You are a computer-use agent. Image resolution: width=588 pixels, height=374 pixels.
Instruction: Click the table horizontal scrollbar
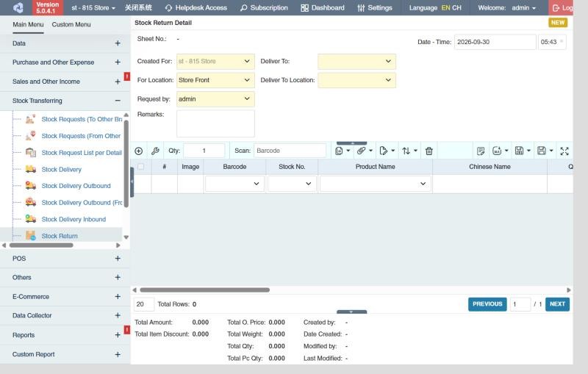204,290
